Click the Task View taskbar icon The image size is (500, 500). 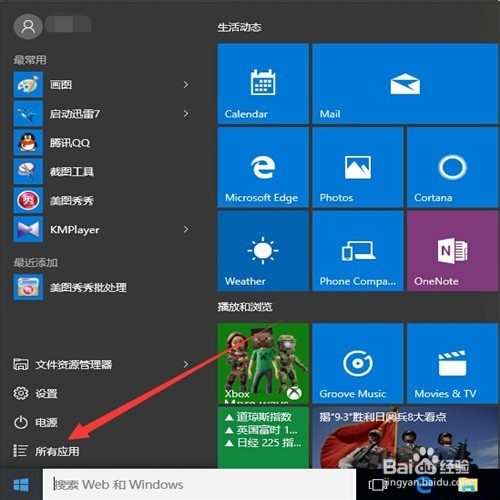coord(377,484)
